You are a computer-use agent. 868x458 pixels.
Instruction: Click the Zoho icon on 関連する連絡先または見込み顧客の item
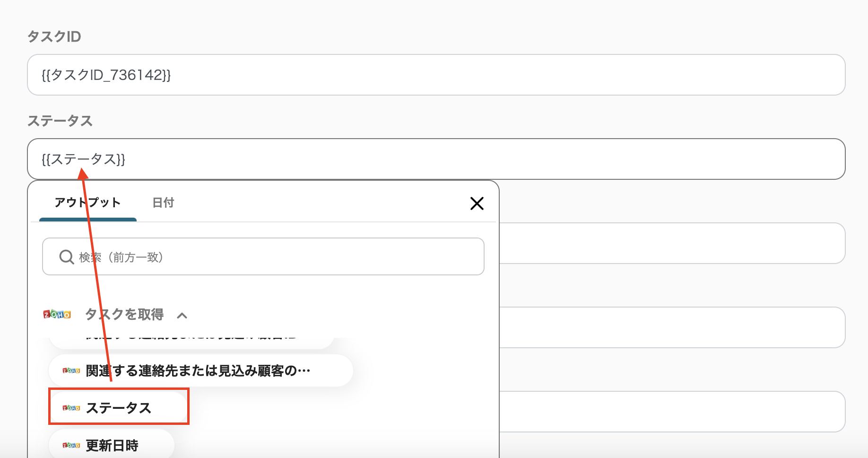(69, 370)
